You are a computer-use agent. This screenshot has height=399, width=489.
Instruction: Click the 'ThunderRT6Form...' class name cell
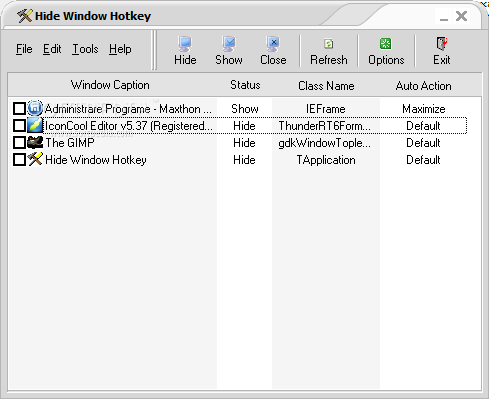pyautogui.click(x=325, y=126)
